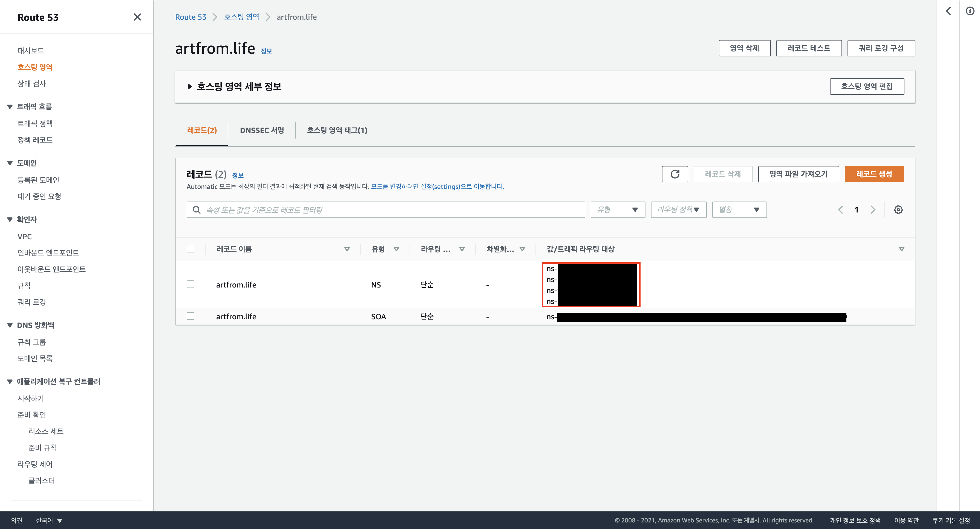Switch to the DNSSEC 서명 tab
Viewport: 980px width, 529px height.
click(262, 130)
